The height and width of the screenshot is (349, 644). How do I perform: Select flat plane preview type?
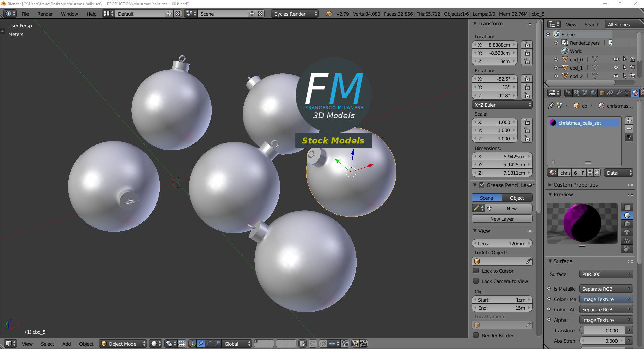627,207
